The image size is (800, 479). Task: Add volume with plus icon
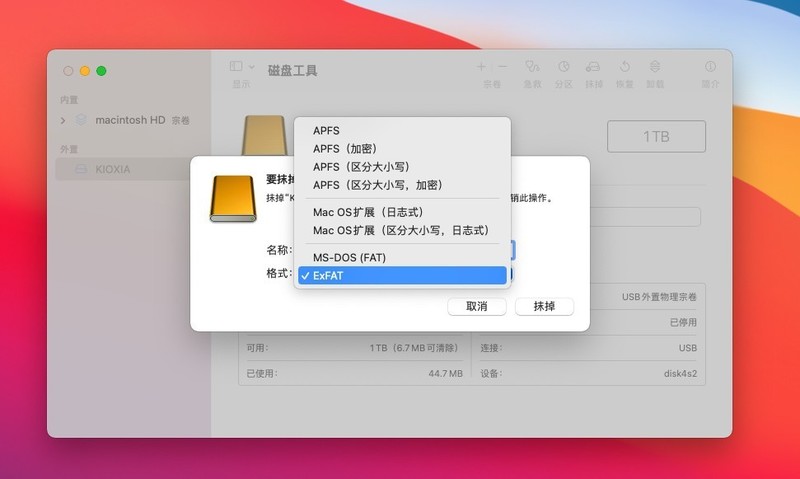pyautogui.click(x=481, y=67)
